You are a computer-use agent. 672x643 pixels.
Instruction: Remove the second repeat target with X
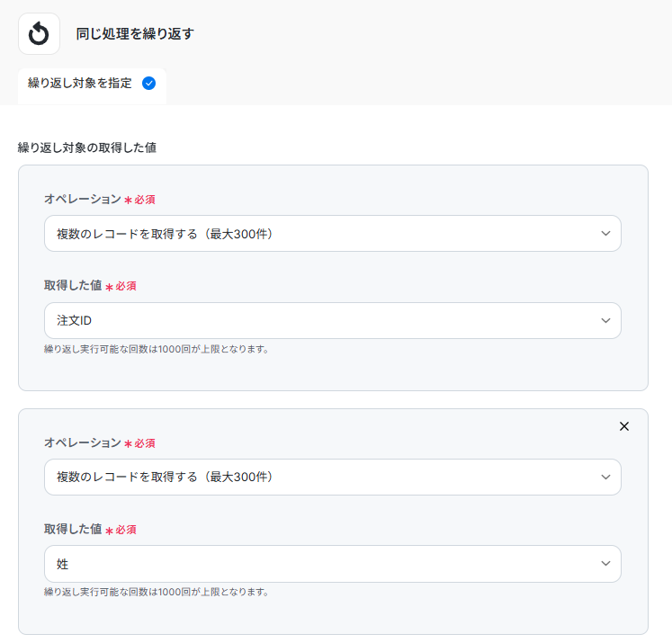click(624, 426)
